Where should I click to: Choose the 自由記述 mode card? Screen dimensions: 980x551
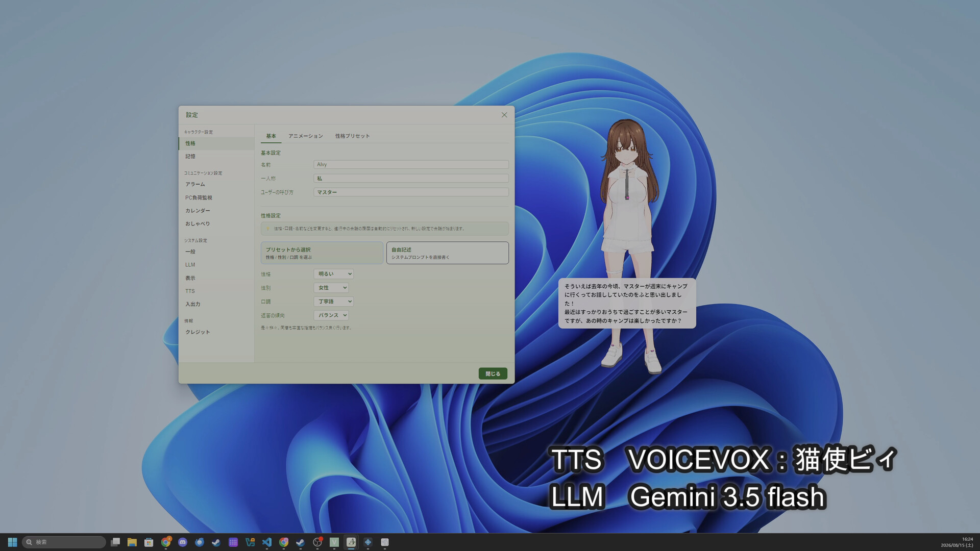coord(447,253)
